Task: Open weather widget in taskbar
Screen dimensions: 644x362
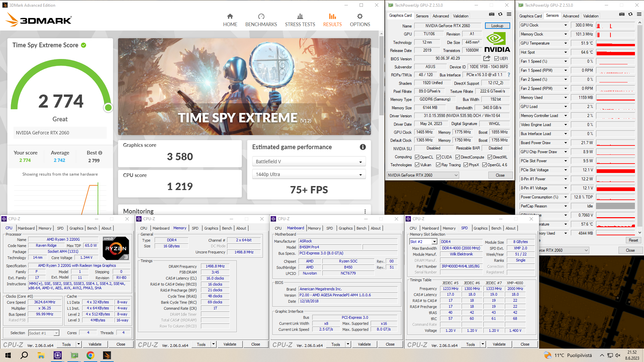Action: 568,355
